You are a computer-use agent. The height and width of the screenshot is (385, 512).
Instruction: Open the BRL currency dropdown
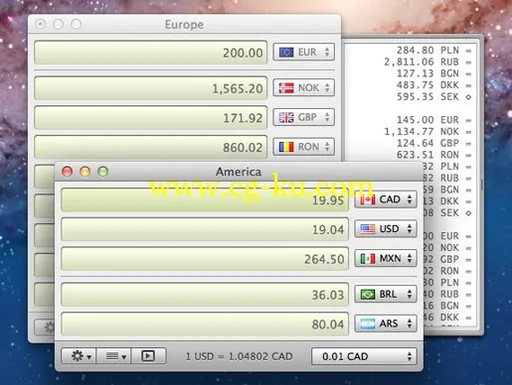tap(385, 294)
